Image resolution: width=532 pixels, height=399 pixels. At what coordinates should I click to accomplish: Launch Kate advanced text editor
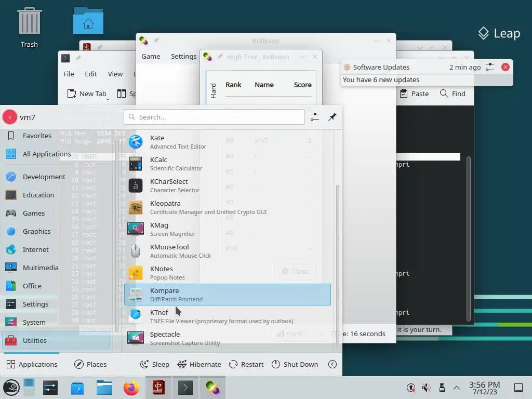click(228, 142)
